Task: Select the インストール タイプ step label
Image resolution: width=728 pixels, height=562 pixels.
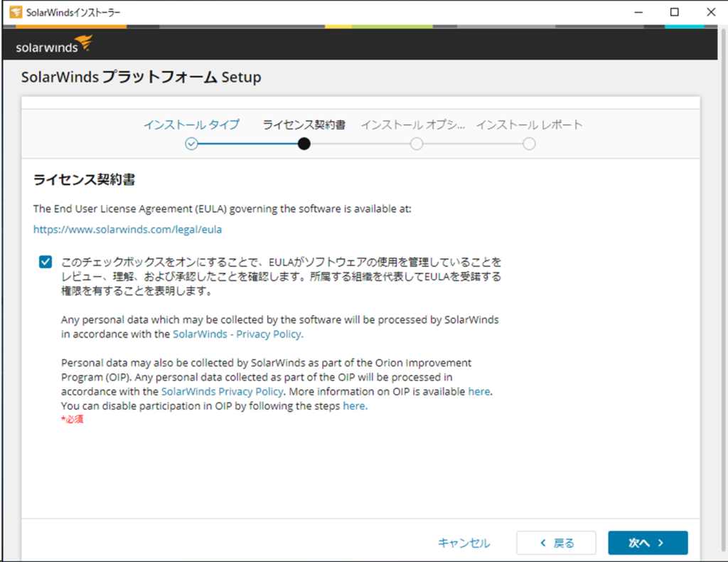Action: tap(191, 124)
